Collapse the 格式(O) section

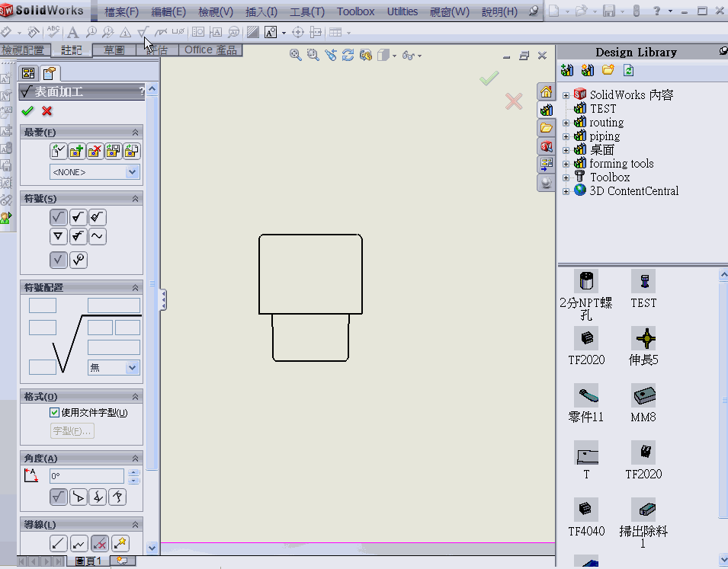click(x=135, y=397)
